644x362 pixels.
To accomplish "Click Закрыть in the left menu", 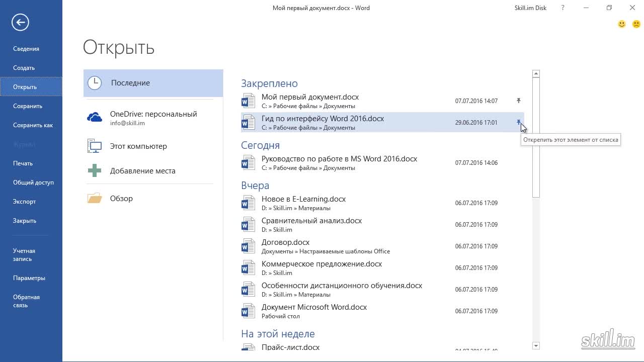I will click(31, 221).
